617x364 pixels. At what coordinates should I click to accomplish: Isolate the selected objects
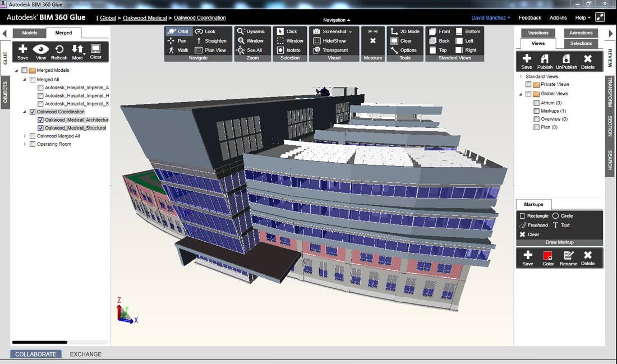[289, 50]
